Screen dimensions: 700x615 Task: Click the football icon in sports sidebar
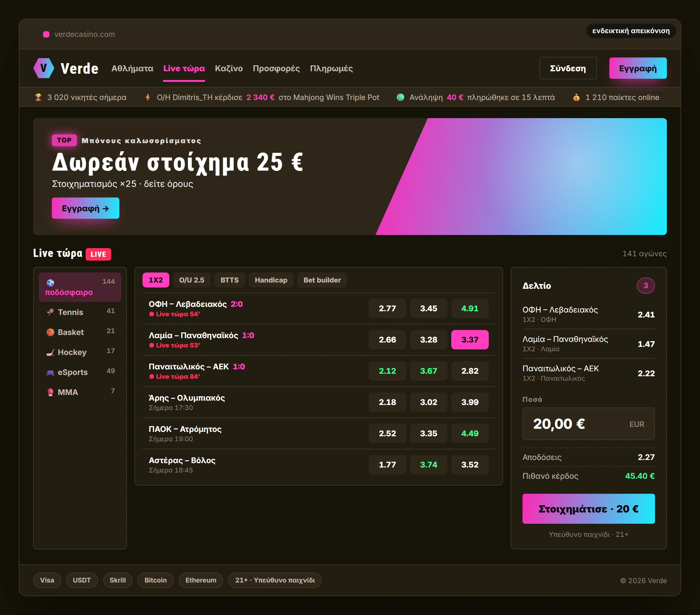click(50, 282)
